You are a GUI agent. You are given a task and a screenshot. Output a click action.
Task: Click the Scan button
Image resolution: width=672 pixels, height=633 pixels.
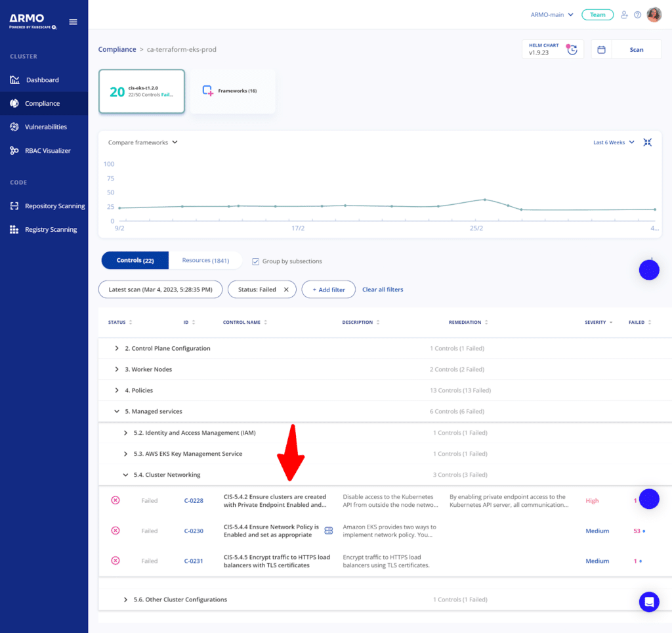pos(637,50)
